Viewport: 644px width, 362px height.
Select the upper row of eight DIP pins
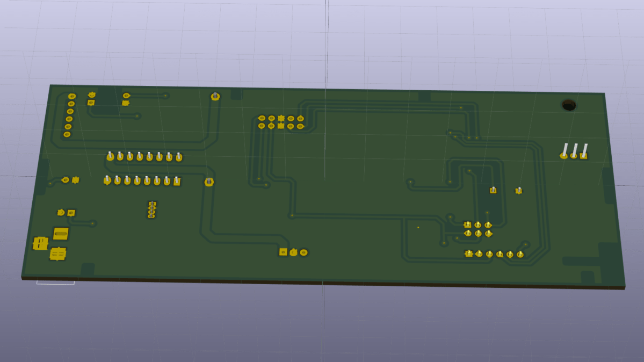pos(144,157)
